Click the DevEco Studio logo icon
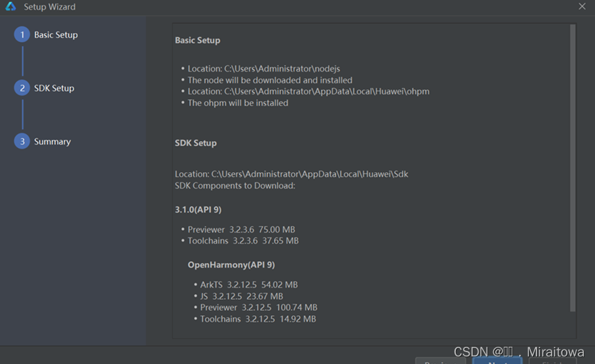 click(x=10, y=6)
